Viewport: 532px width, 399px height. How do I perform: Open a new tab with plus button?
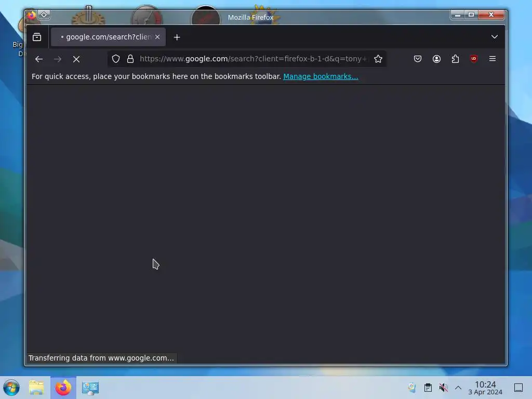click(177, 37)
